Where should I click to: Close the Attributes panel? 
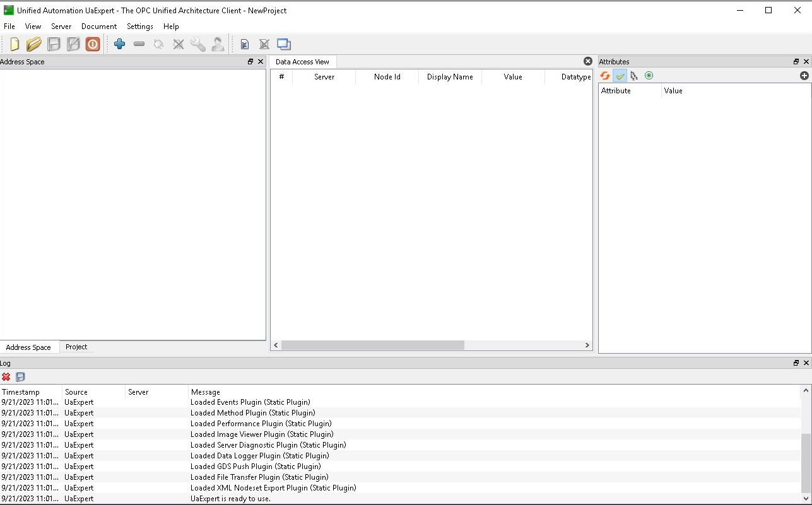pos(806,62)
